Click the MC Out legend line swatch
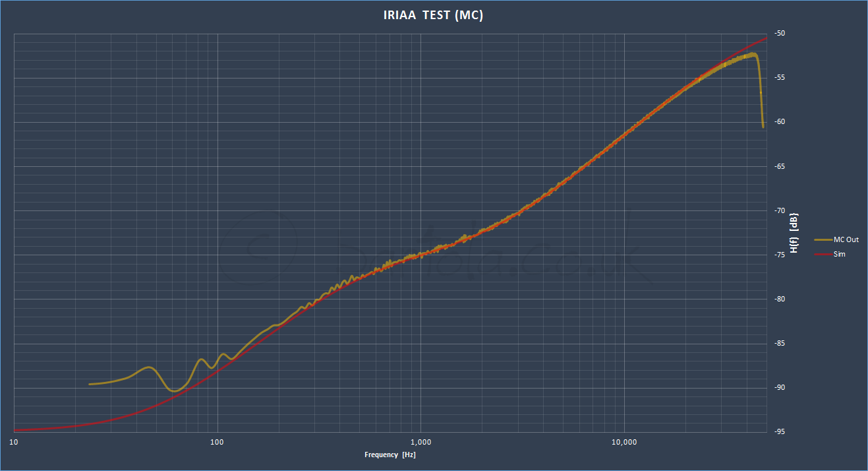Image resolution: width=868 pixels, height=471 pixels. point(823,240)
